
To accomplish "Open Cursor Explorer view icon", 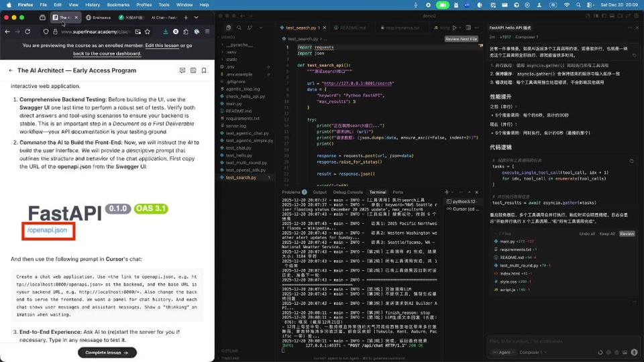I will coord(228,27).
